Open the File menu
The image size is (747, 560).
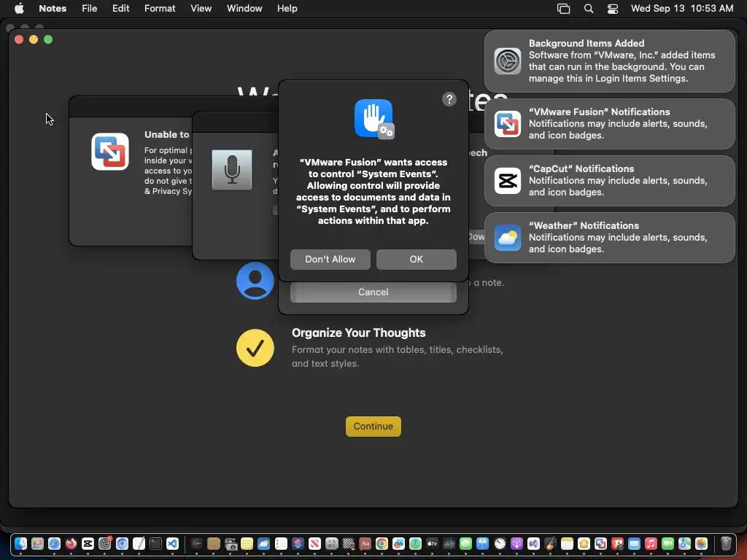tap(89, 9)
